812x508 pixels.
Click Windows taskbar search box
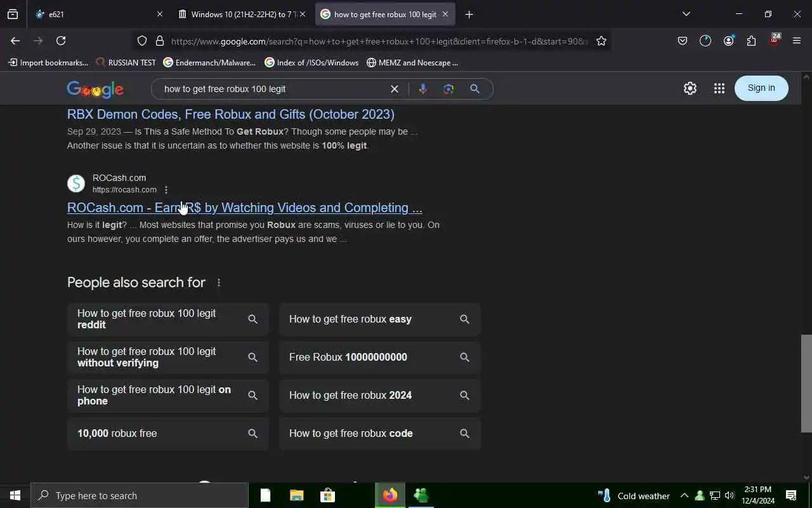pos(140,495)
